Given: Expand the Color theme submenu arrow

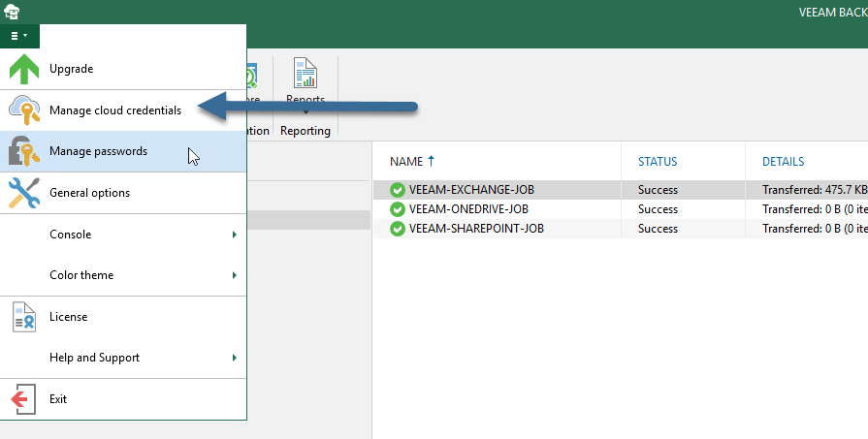Looking at the screenshot, I should (234, 275).
